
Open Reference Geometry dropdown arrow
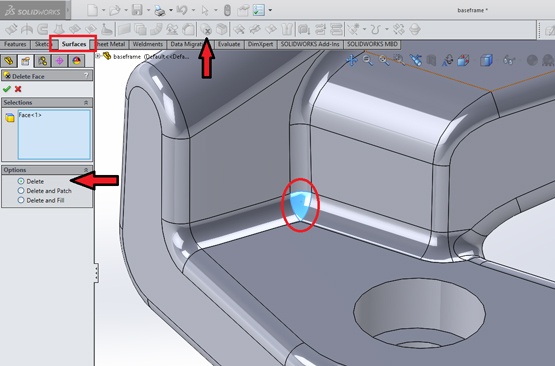tap(365, 29)
